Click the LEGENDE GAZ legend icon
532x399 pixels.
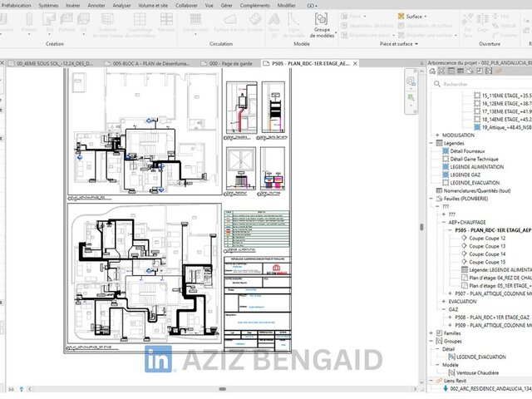point(445,174)
